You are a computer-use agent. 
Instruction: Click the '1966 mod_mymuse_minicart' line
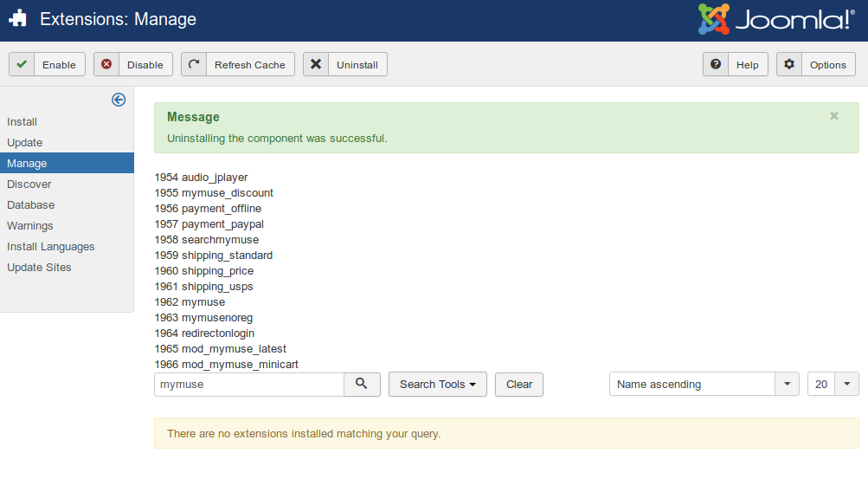point(227,365)
